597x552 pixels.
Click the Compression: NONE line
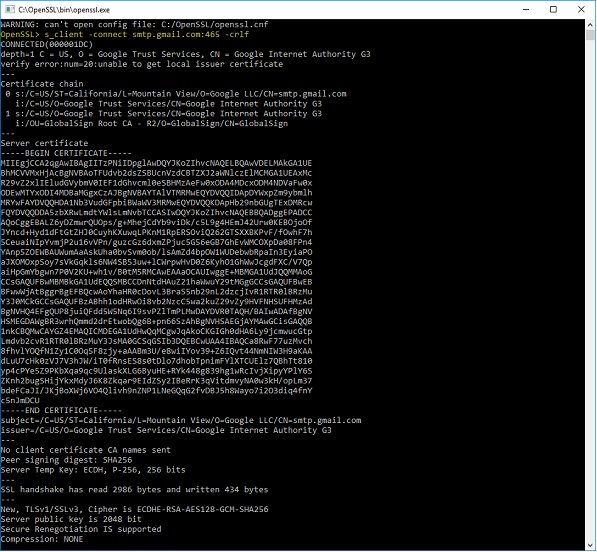coord(42,539)
